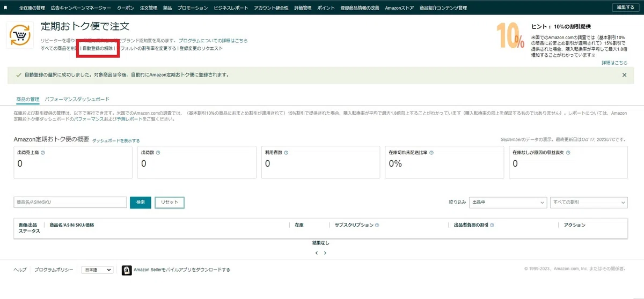
Task: Go to previous results page arrow
Action: [317, 252]
